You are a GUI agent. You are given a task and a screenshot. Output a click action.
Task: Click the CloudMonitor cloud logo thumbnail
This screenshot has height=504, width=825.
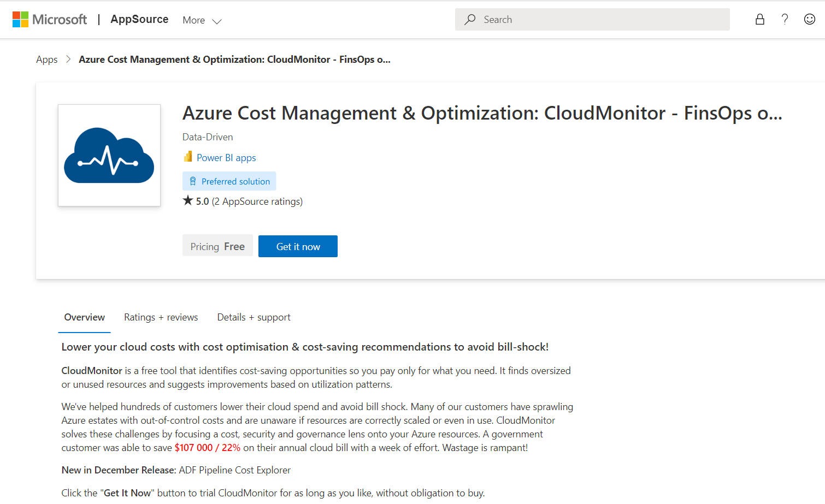click(109, 155)
